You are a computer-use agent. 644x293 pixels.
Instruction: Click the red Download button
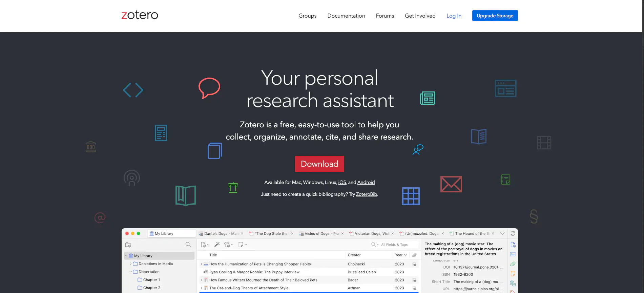click(x=319, y=164)
